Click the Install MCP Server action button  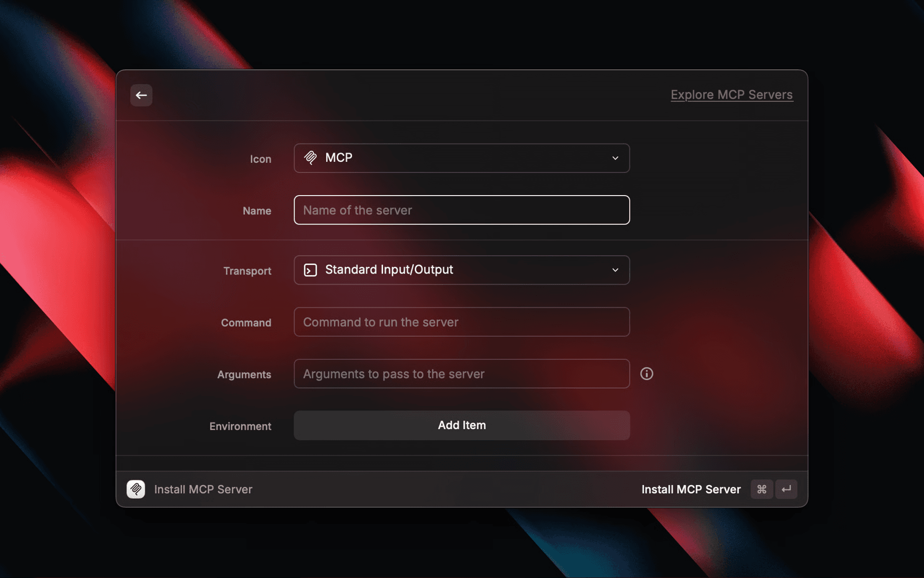pyautogui.click(x=691, y=489)
